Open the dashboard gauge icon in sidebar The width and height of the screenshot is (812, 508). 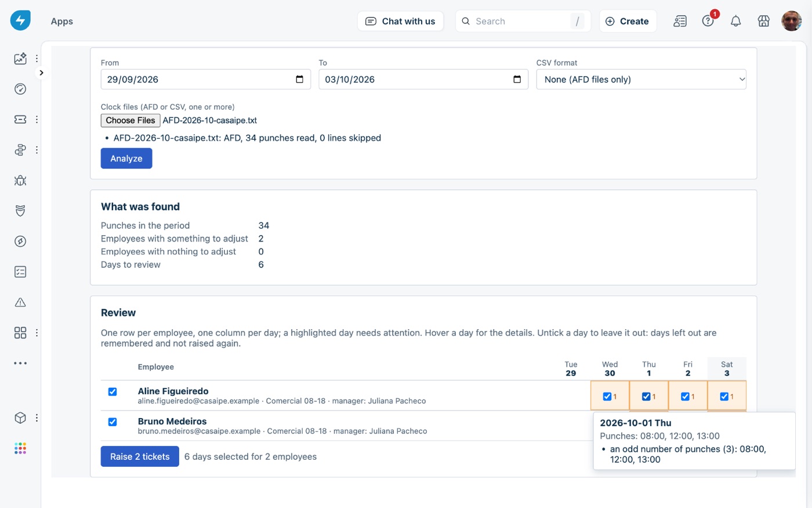pos(20,89)
